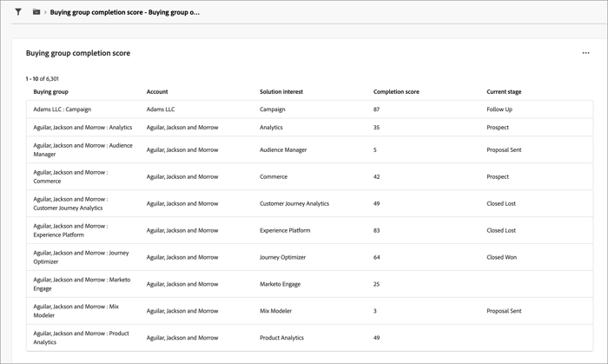Select Aguilar, Jackson and Morrow : Analytics row
This screenshot has height=364, width=608.
tap(83, 128)
